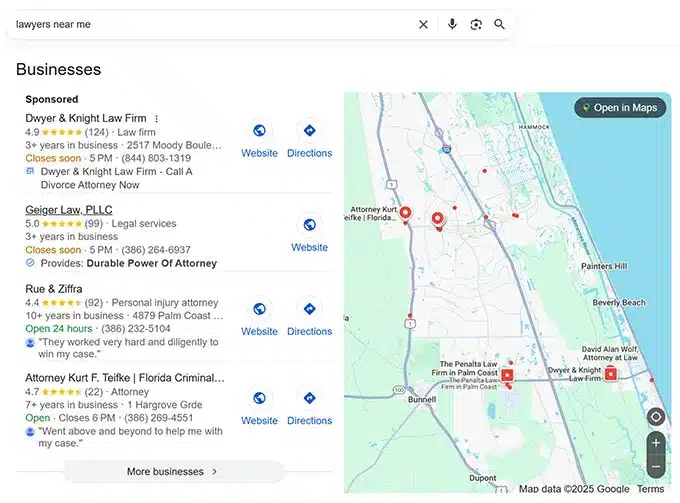
Task: Select The Penalta Law Firm sponsored map marker
Action: click(x=507, y=375)
